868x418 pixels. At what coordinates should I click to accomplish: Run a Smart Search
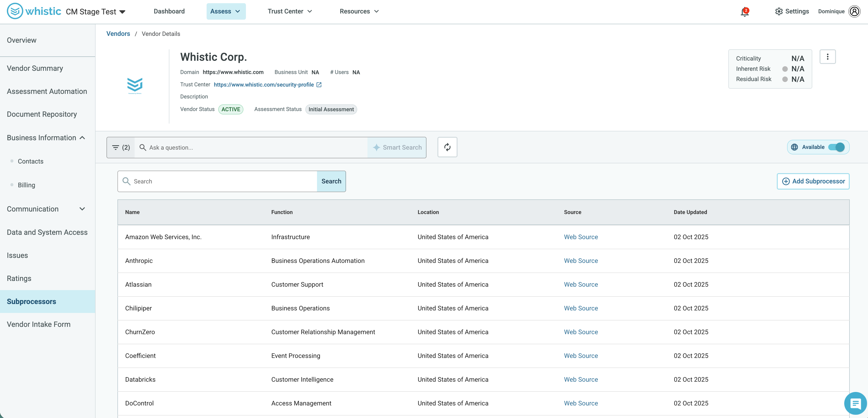click(x=397, y=147)
